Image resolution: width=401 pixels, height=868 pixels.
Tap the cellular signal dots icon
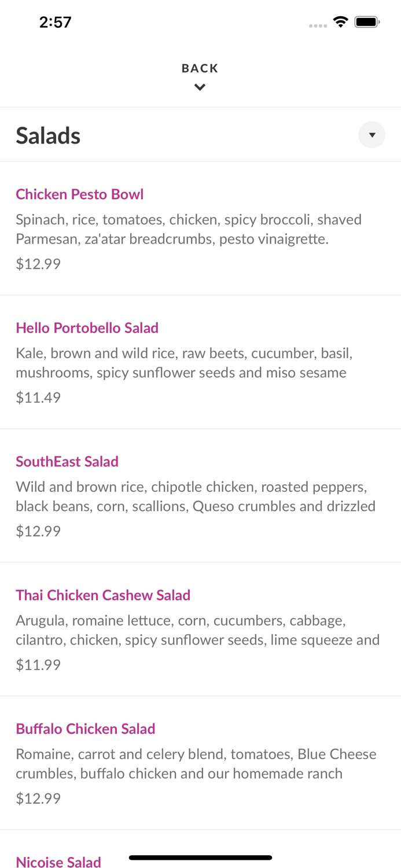318,24
